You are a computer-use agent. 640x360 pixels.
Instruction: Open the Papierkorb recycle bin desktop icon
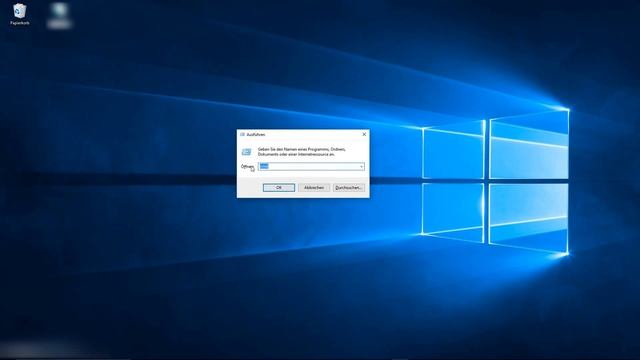19,14
